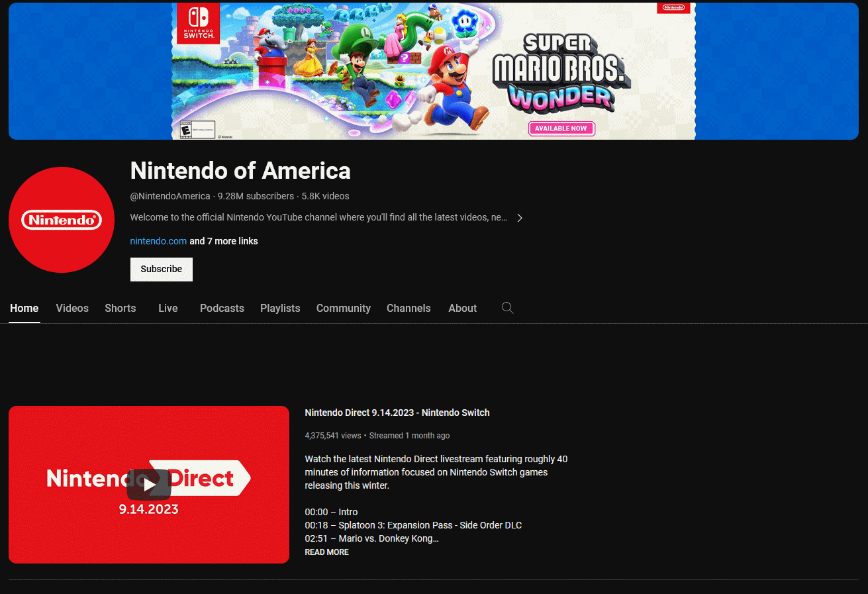
Task: Click the Nintendo Switch logo on the banner
Action: [x=198, y=23]
